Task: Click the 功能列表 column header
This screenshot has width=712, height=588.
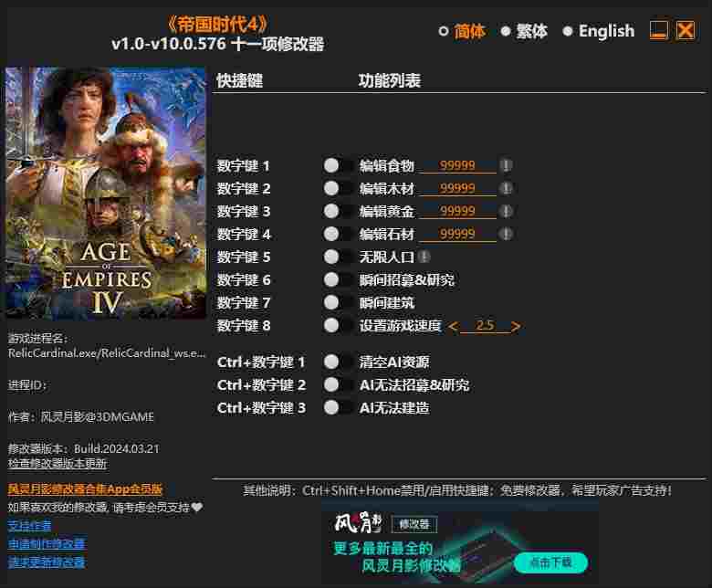Action: click(390, 81)
